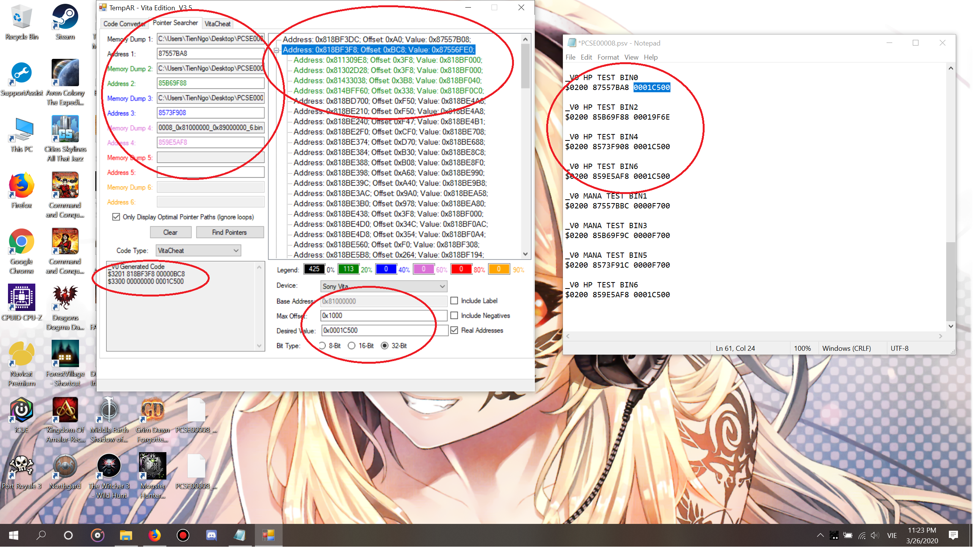Open Port Royale 3 desktop shortcut
Screen dimensions: 980x552
[x=22, y=472]
